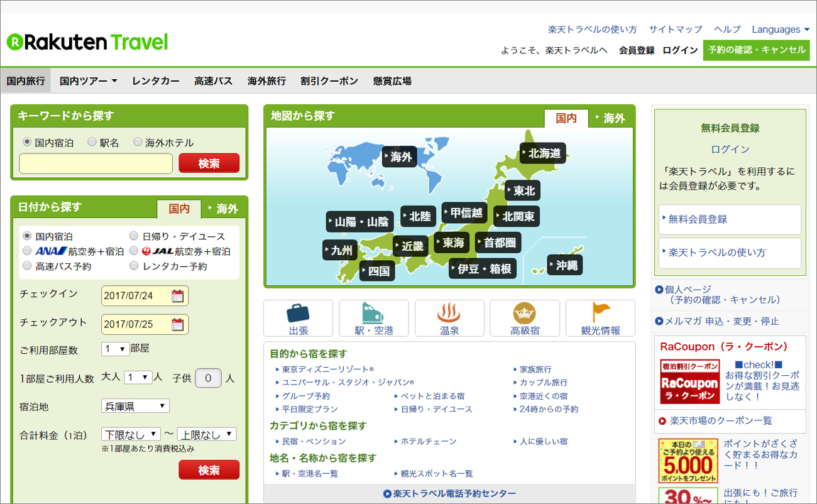
Task: Select 首都圏 region on the map
Action: click(x=498, y=242)
